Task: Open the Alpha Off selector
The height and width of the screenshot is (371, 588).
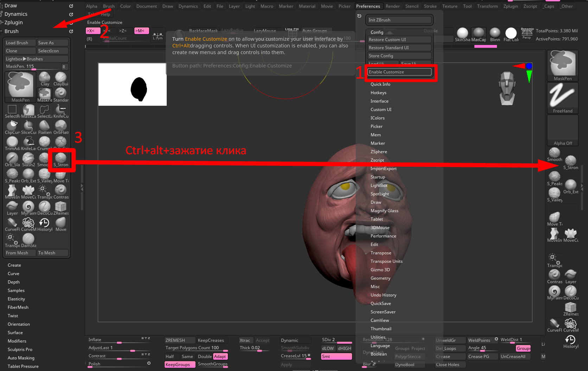Action: 563,130
